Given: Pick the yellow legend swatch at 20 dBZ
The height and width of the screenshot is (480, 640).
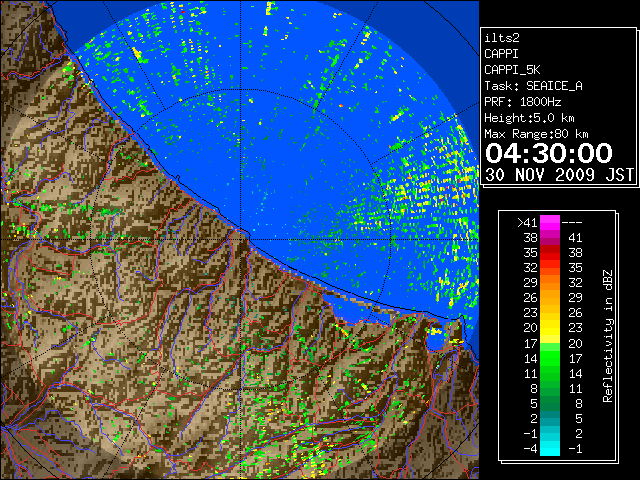Looking at the screenshot, I should pos(550,328).
